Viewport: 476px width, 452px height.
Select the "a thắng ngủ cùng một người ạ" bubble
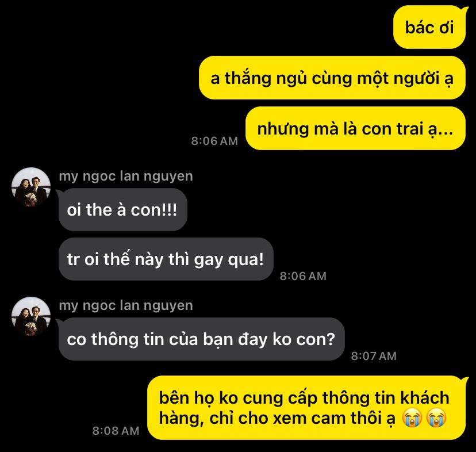pyautogui.click(x=332, y=78)
